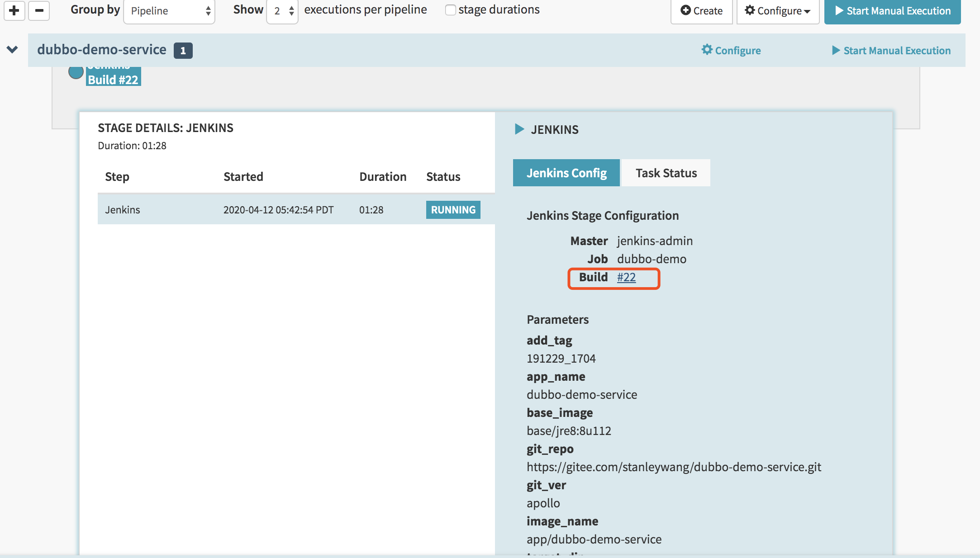Image resolution: width=980 pixels, height=558 pixels.
Task: Click the app_name value dubbo-demo-service
Action: [582, 395]
